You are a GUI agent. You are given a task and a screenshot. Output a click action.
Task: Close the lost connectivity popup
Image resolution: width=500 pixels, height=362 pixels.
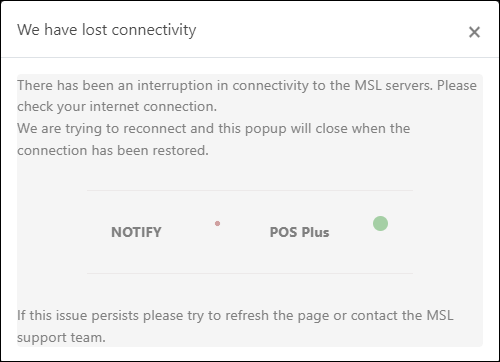pyautogui.click(x=474, y=32)
